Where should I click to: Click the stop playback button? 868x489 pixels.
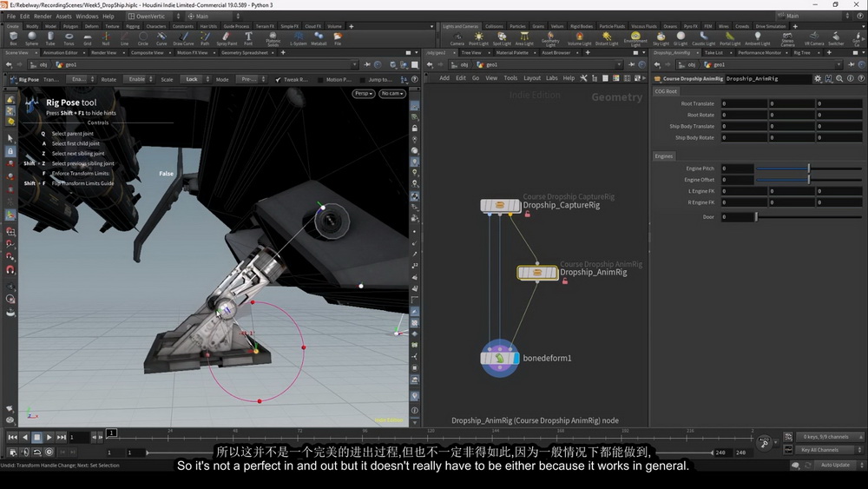[36, 438]
